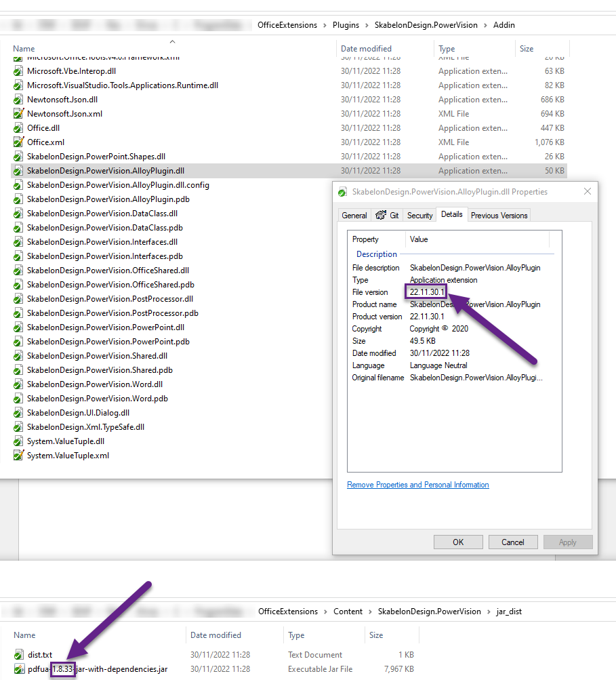This screenshot has height=680, width=616.
Task: Expand the OfficeExtensions breadcrumb chevron before Plugins
Action: coord(325,25)
